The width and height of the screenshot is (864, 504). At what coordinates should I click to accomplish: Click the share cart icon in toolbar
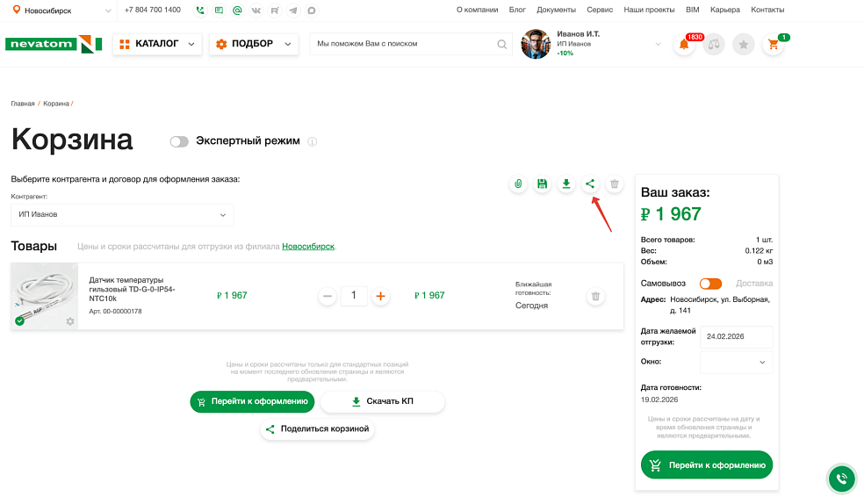(590, 184)
